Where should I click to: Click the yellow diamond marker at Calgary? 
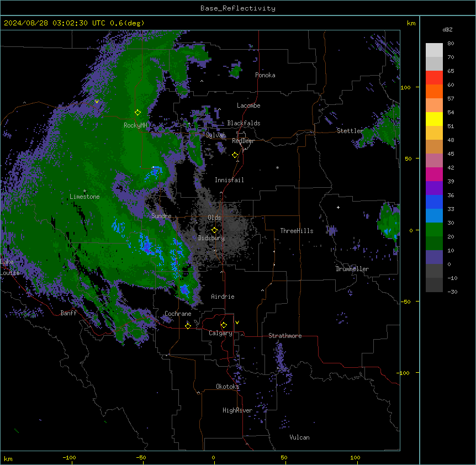224,325
